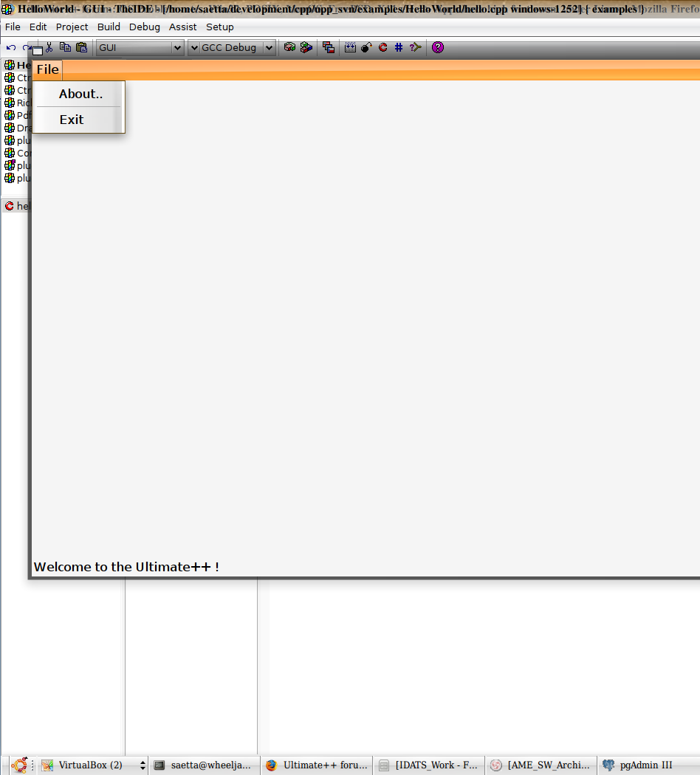
Task: Click the Undo arrow icon
Action: click(x=11, y=48)
